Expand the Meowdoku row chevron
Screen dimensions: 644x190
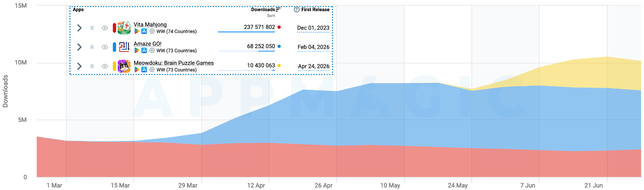point(79,66)
